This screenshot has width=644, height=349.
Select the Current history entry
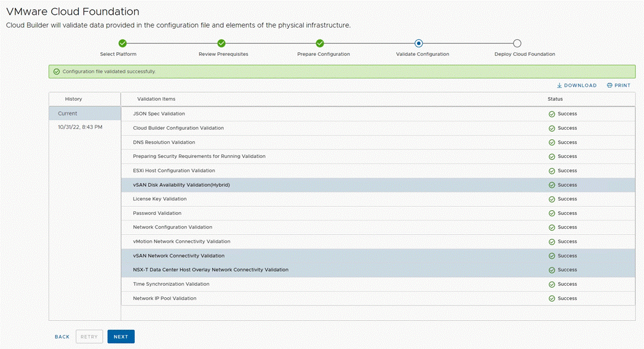pyautogui.click(x=85, y=114)
